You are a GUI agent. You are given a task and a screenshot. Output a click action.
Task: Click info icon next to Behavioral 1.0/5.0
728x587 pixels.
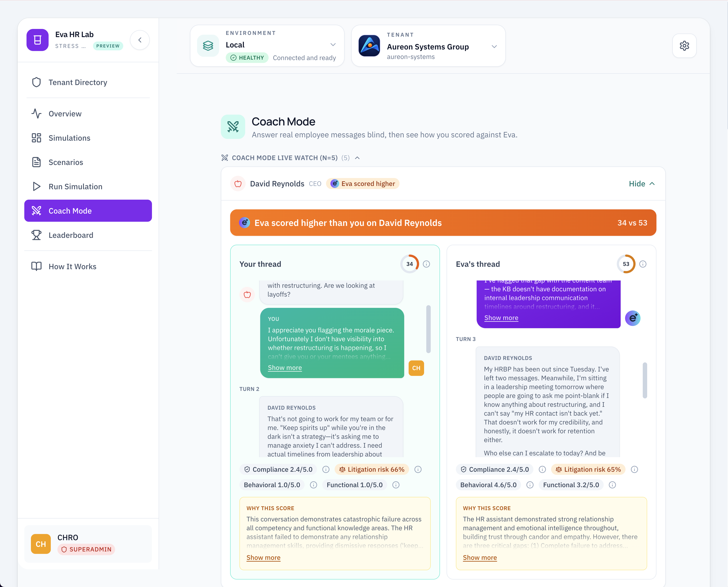click(313, 485)
